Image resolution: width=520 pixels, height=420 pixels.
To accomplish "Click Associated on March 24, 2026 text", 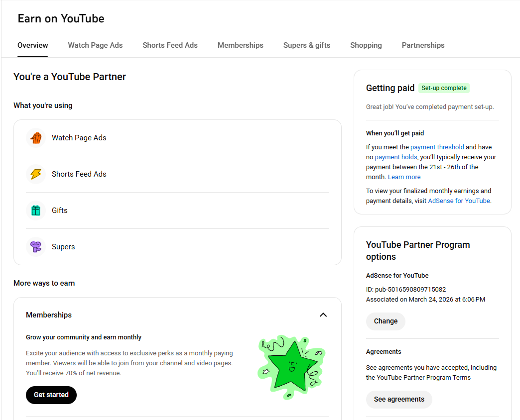I will point(425,300).
